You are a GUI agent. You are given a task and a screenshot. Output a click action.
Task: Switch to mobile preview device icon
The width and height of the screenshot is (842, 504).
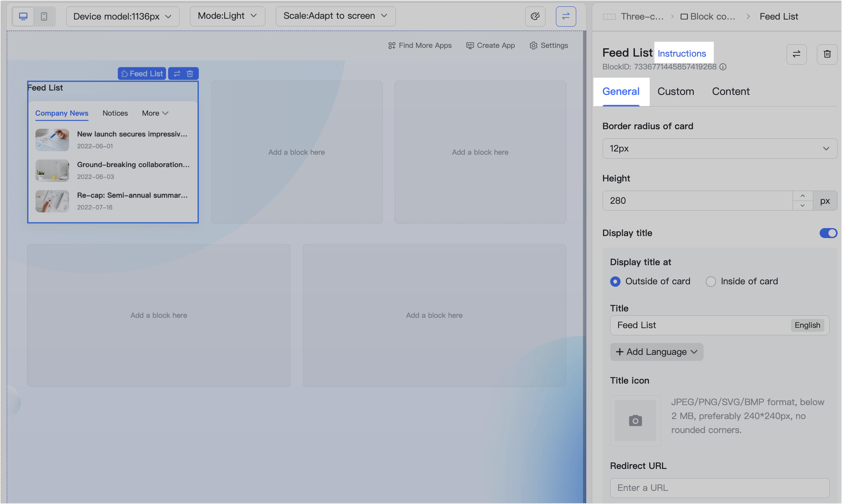point(44,16)
